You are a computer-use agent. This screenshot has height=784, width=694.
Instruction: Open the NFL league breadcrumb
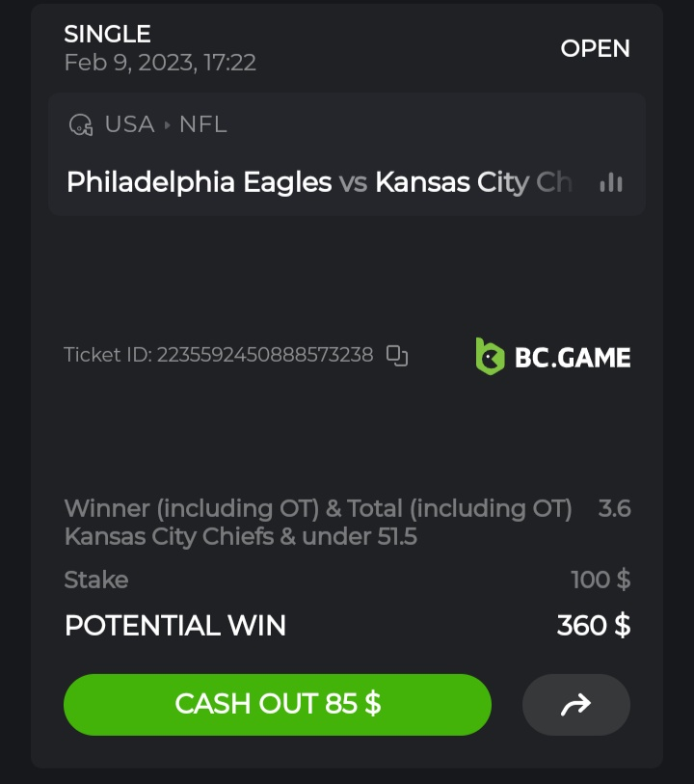point(202,124)
